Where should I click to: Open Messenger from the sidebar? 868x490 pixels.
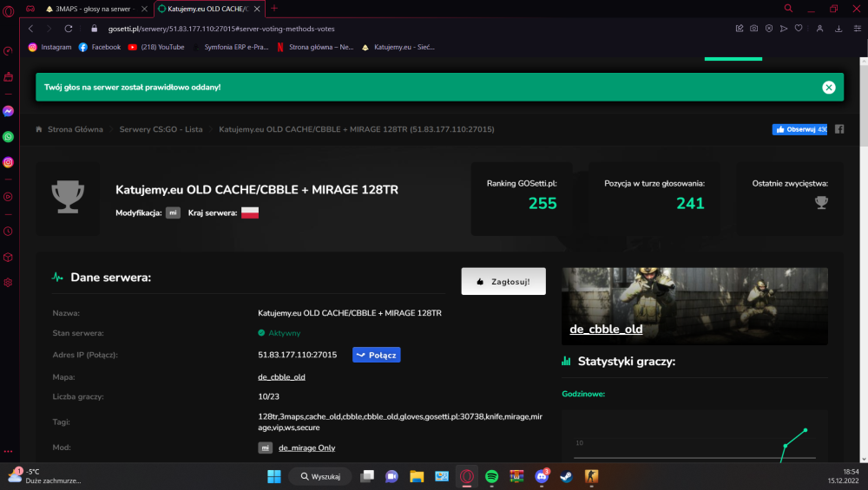[9, 111]
